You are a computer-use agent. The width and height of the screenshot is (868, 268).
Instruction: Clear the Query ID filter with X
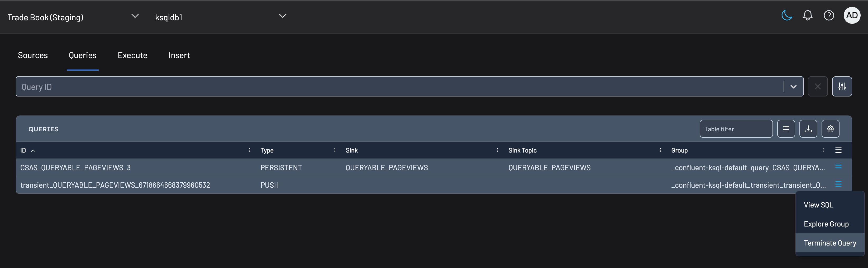pos(817,86)
